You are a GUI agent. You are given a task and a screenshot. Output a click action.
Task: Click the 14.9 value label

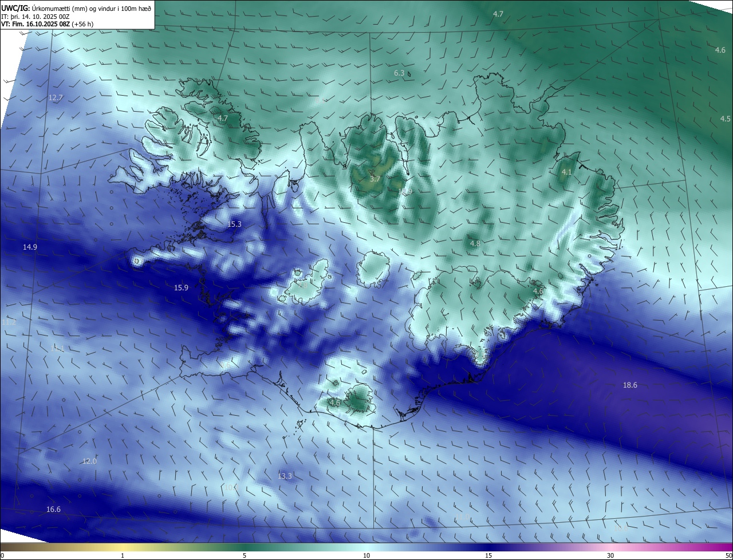[x=30, y=247]
